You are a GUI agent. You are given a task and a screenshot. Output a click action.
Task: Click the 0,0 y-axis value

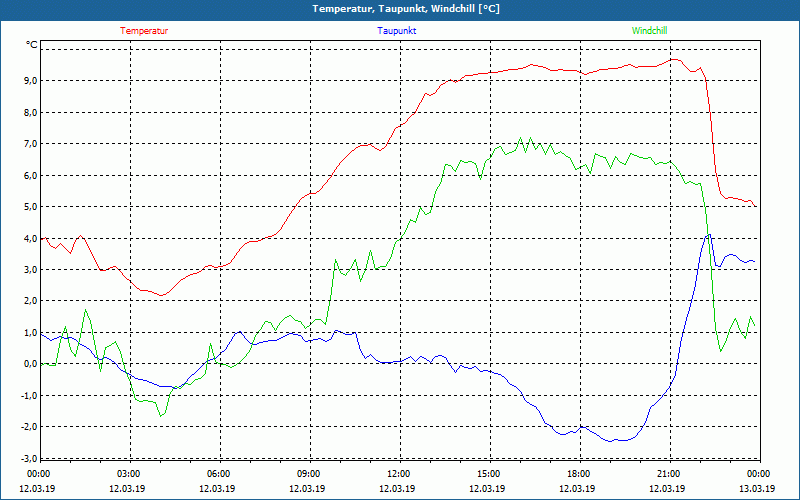pos(30,364)
